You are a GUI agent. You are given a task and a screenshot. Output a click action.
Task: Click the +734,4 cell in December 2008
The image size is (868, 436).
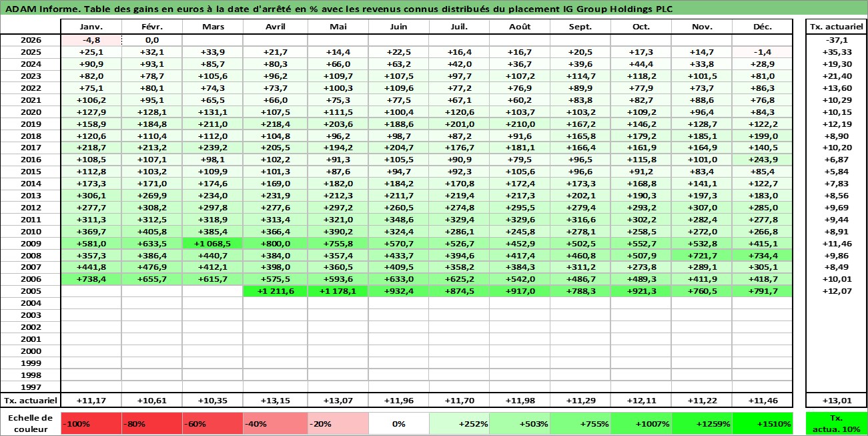pos(763,256)
